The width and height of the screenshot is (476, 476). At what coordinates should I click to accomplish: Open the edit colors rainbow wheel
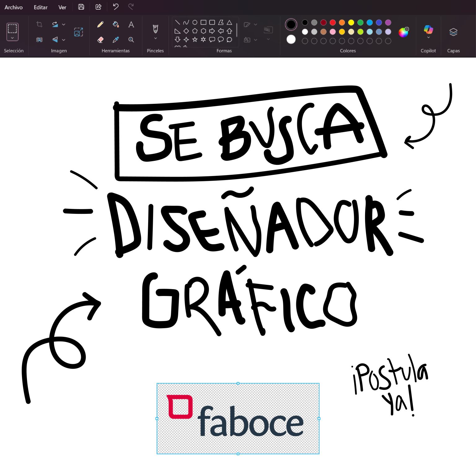[403, 32]
